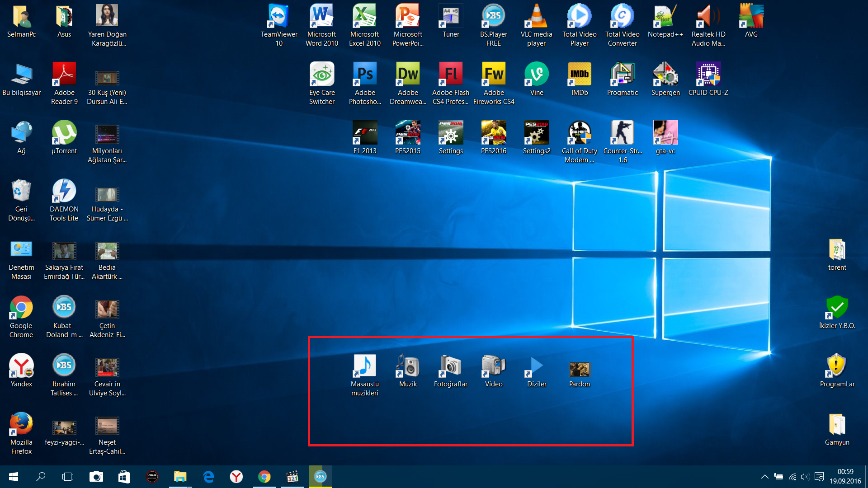Open Total Video Player icon
Screen dimensions: 868x488
(x=580, y=25)
